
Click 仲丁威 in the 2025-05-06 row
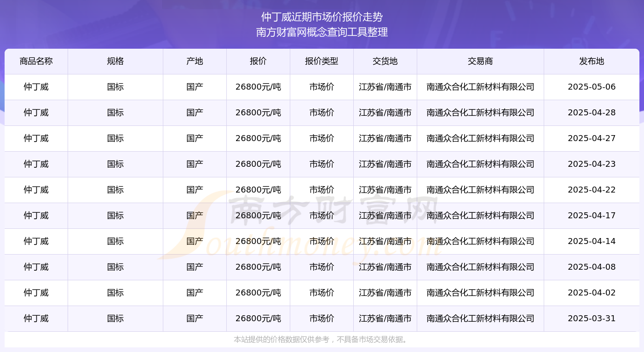36,87
